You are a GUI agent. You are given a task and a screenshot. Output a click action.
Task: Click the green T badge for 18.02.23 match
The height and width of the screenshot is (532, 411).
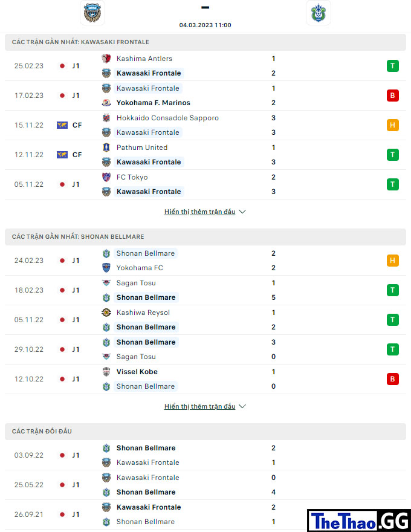(393, 290)
